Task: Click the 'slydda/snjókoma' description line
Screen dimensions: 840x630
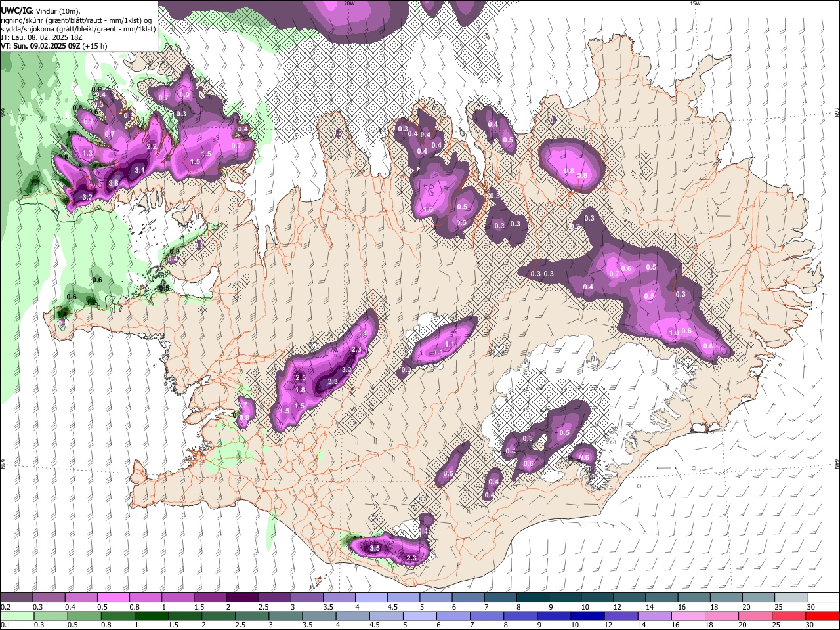Action: (x=78, y=29)
